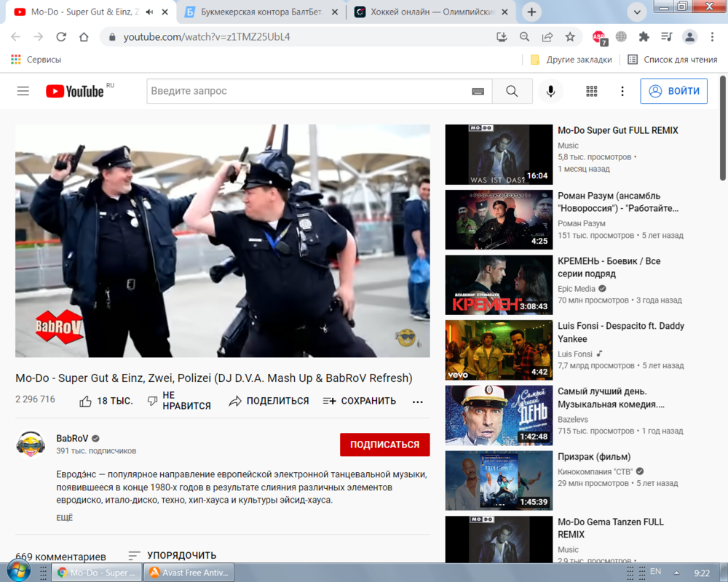This screenshot has height=582, width=728.
Task: Open the tab search dropdown arrow
Action: click(637, 12)
